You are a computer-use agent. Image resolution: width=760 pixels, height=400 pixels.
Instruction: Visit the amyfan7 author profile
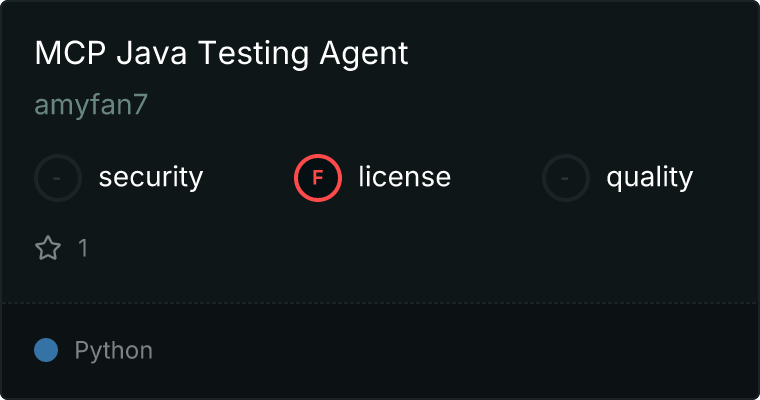91,106
